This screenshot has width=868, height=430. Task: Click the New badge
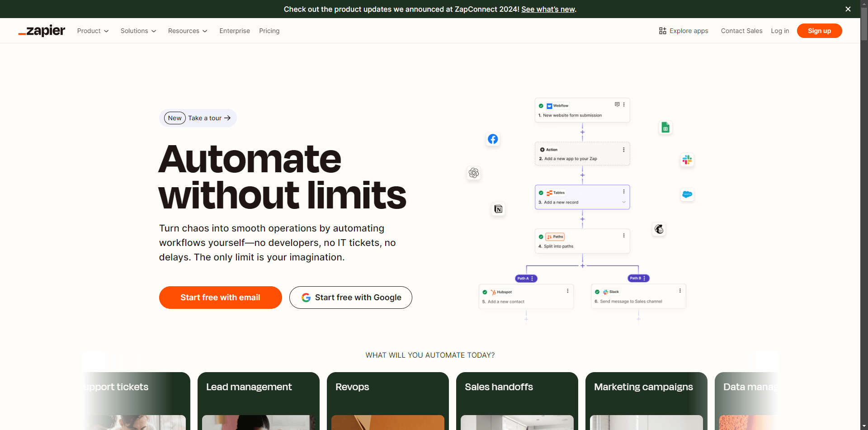point(175,118)
